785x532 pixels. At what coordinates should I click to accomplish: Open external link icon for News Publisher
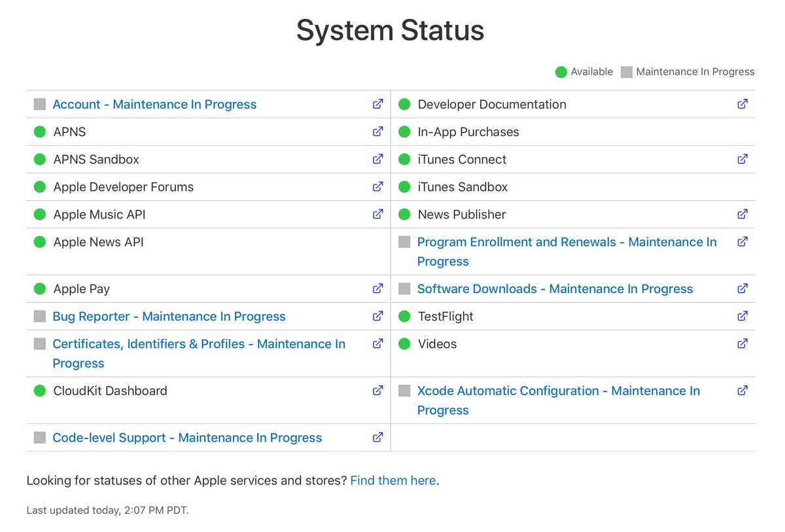(x=742, y=214)
